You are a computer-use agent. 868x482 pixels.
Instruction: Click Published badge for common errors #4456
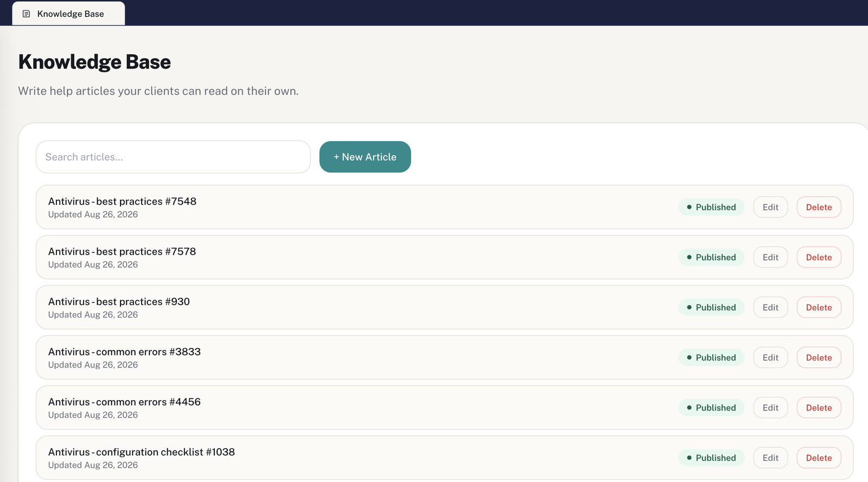(711, 408)
